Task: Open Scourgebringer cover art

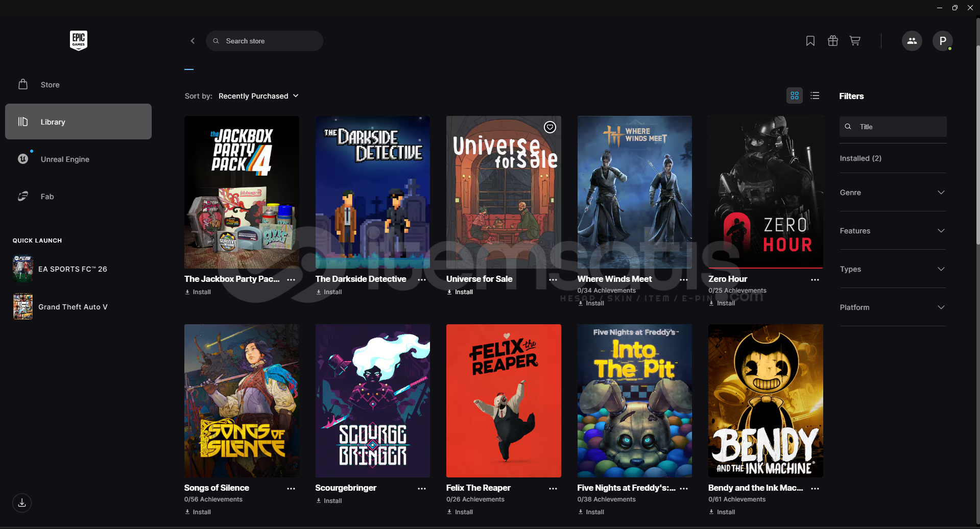Action: pos(373,401)
